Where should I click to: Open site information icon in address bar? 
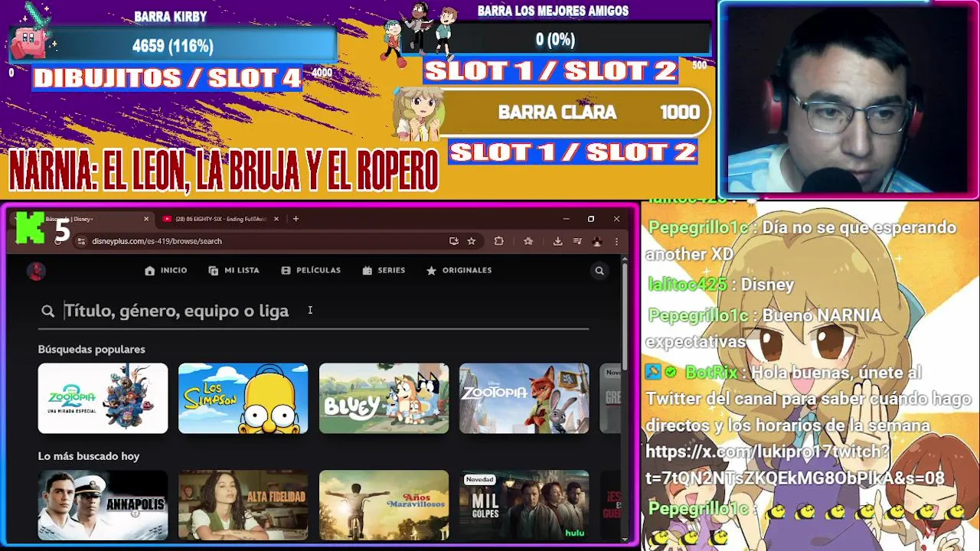click(82, 241)
